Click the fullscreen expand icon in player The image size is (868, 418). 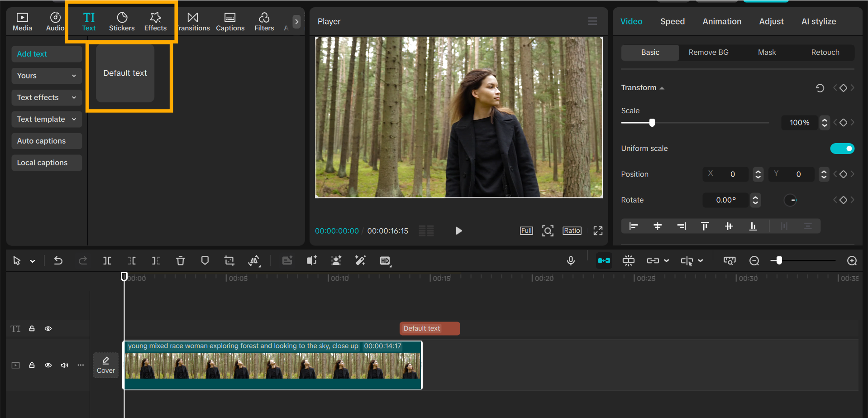point(598,231)
